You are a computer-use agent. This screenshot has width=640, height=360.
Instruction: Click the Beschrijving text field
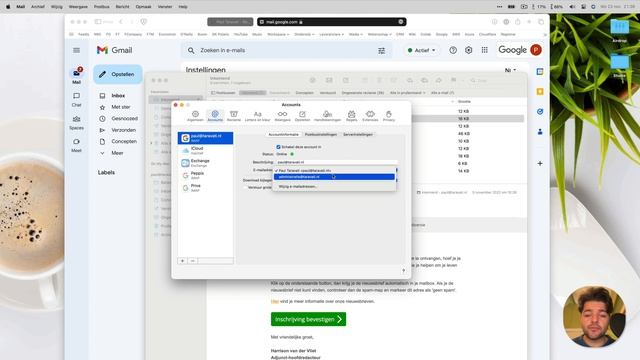(x=336, y=162)
